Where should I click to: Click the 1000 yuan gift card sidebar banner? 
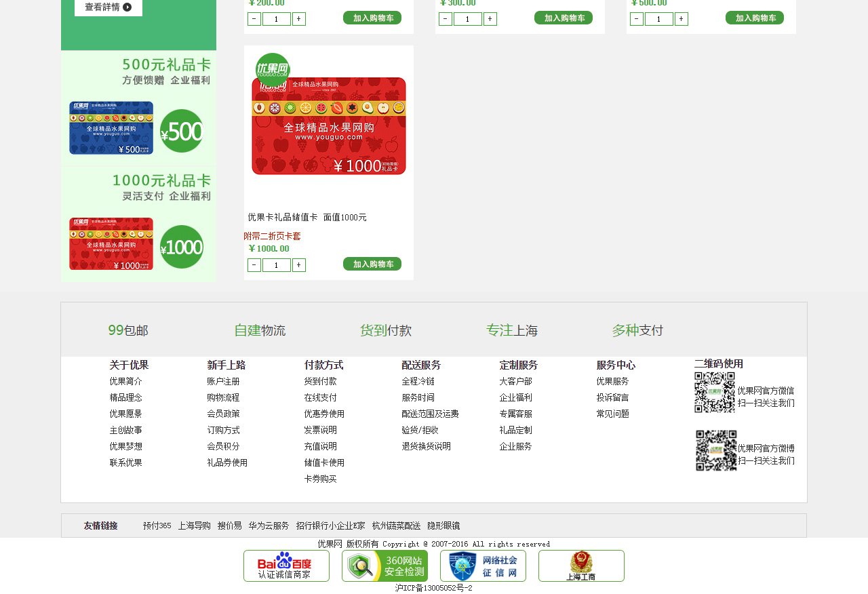[138, 224]
